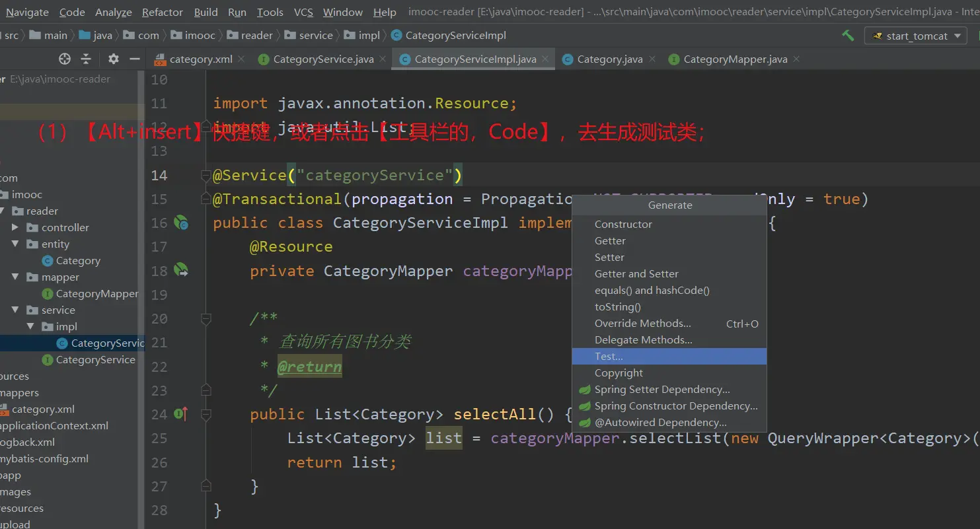Click the implements method gutter icon on line 24
The height and width of the screenshot is (529, 980).
pyautogui.click(x=180, y=414)
